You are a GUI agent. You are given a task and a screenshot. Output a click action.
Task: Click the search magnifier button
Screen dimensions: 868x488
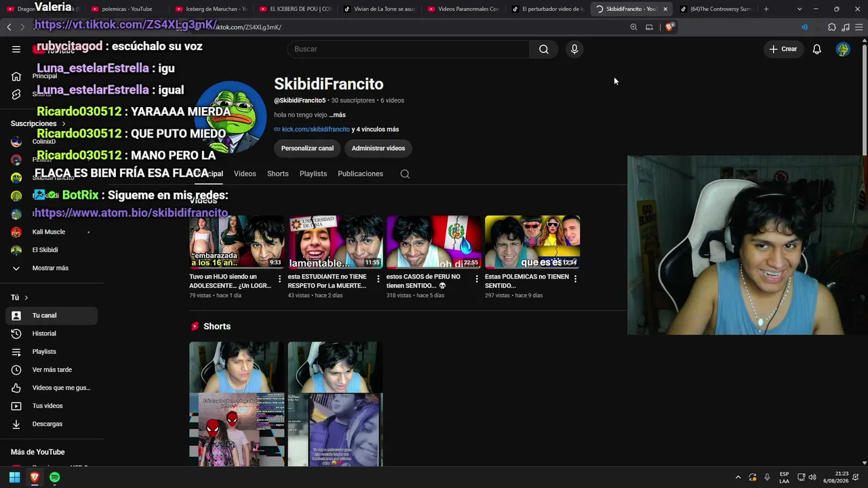coord(544,49)
